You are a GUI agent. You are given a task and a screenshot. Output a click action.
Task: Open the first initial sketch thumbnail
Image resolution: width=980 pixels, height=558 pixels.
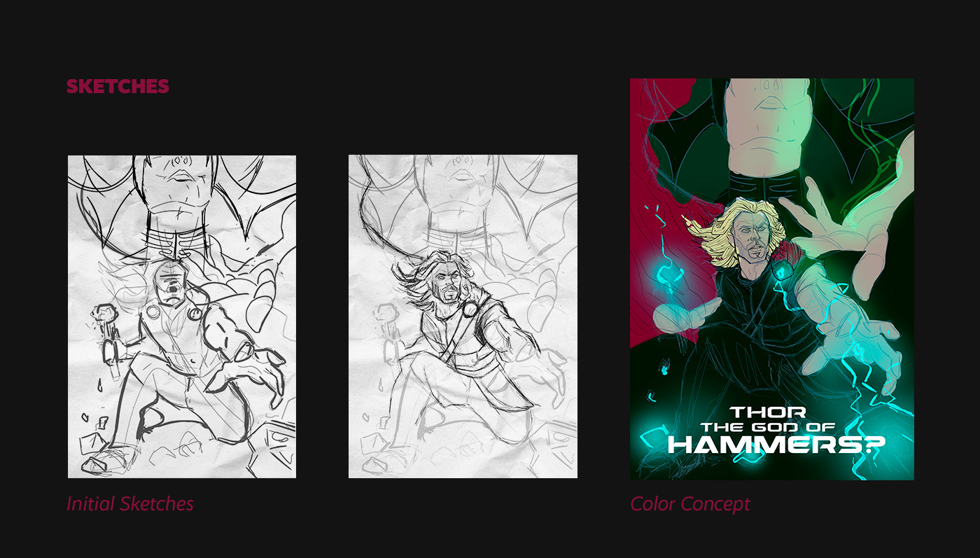click(182, 316)
